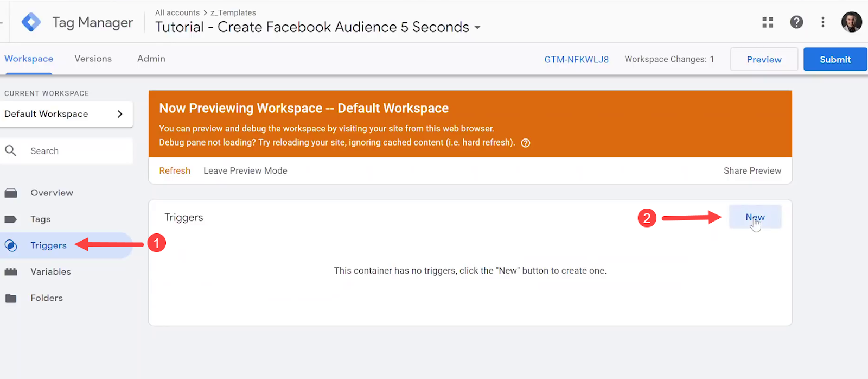Click the Overview sidebar icon
The width and height of the screenshot is (868, 379).
[x=11, y=193]
